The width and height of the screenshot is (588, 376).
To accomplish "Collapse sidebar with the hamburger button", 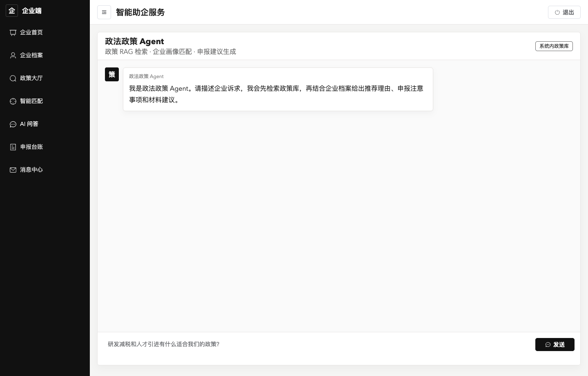I will (104, 12).
